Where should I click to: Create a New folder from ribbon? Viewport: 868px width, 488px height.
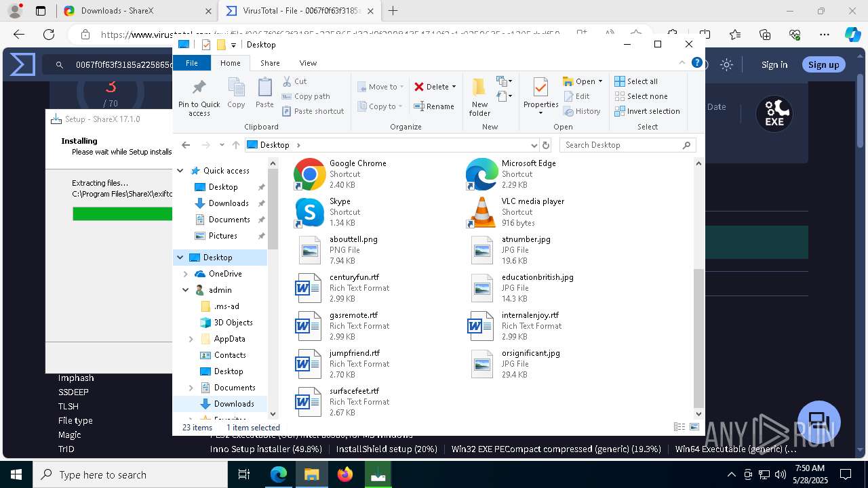[x=479, y=97]
